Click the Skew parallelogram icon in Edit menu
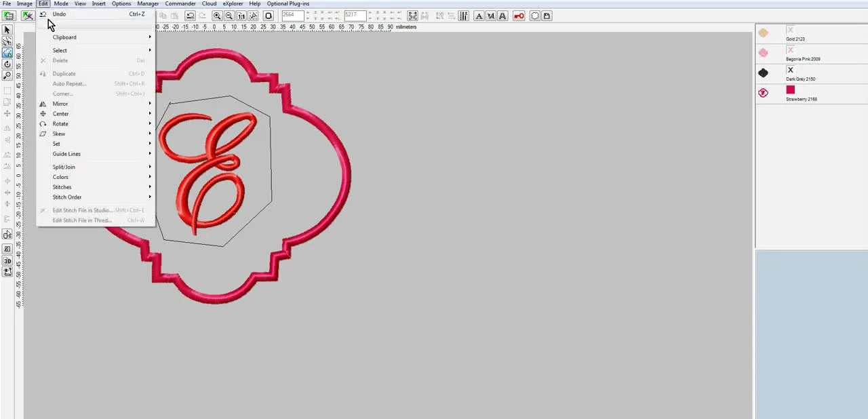The image size is (868, 419). click(x=43, y=134)
